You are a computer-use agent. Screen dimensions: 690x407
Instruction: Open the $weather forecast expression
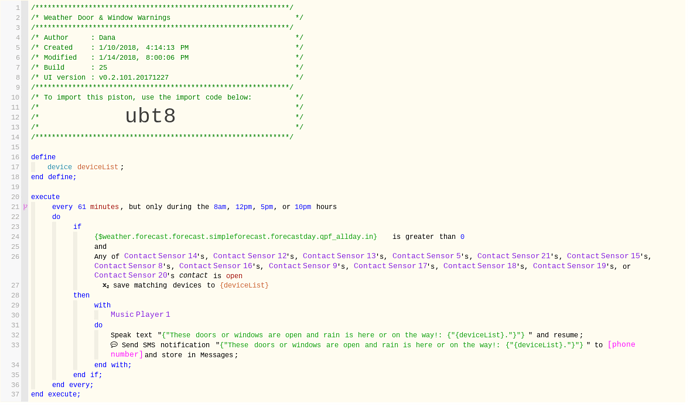pyautogui.click(x=236, y=237)
